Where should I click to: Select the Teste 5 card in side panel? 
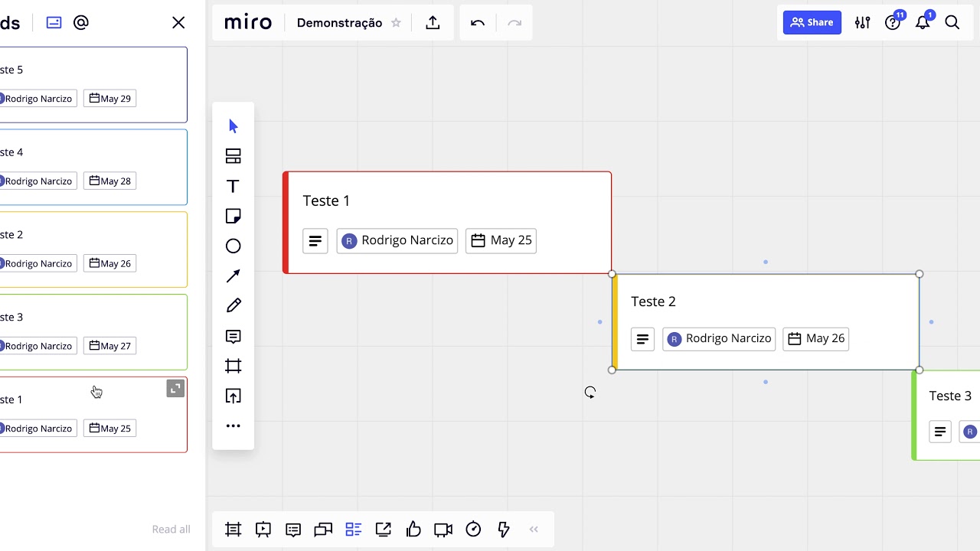pos(92,85)
